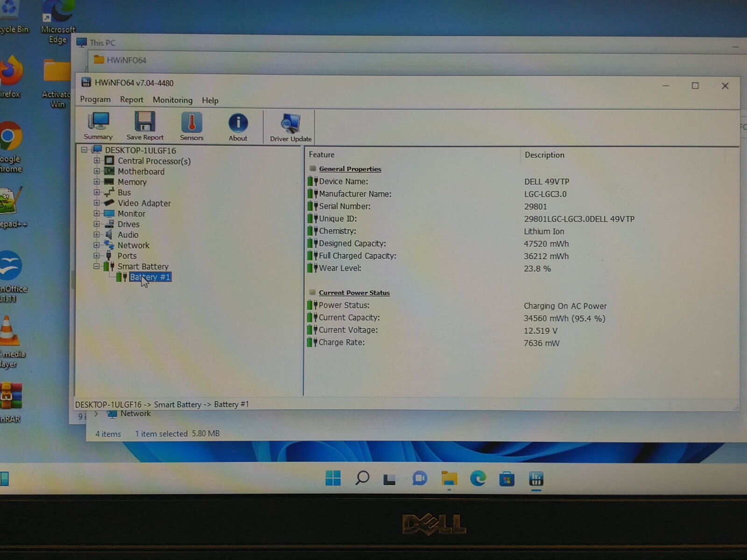This screenshot has width=747, height=560.
Task: Expand the Motherboard node
Action: (x=97, y=171)
